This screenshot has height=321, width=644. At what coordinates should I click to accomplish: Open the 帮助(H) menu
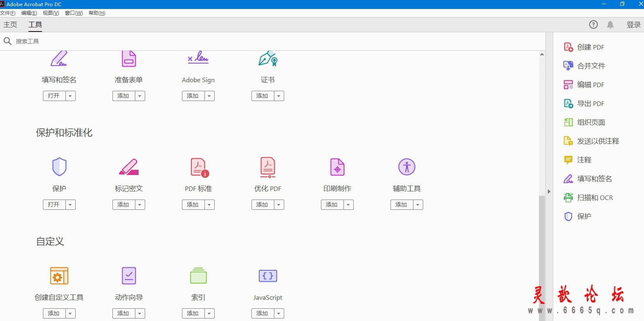pyautogui.click(x=97, y=13)
